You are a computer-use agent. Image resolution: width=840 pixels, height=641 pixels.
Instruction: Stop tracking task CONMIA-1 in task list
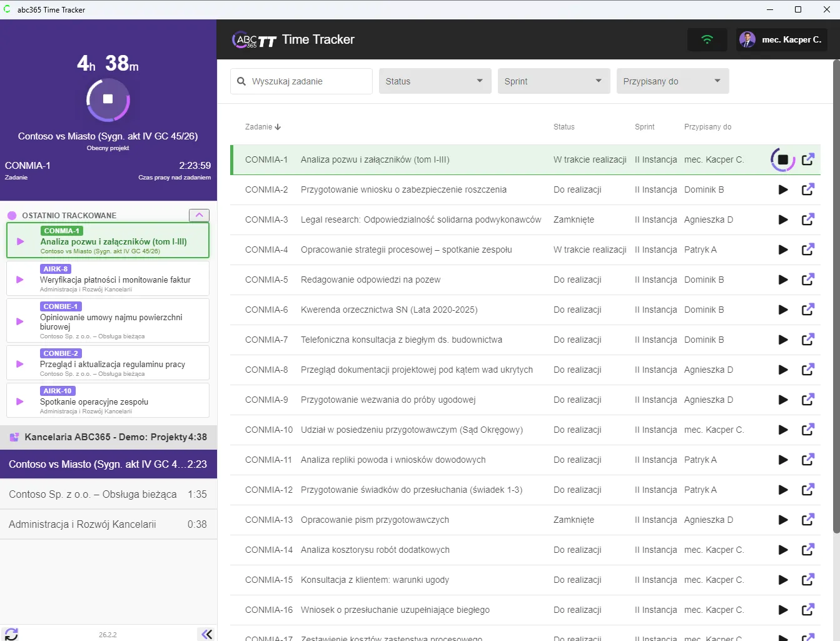tap(782, 159)
